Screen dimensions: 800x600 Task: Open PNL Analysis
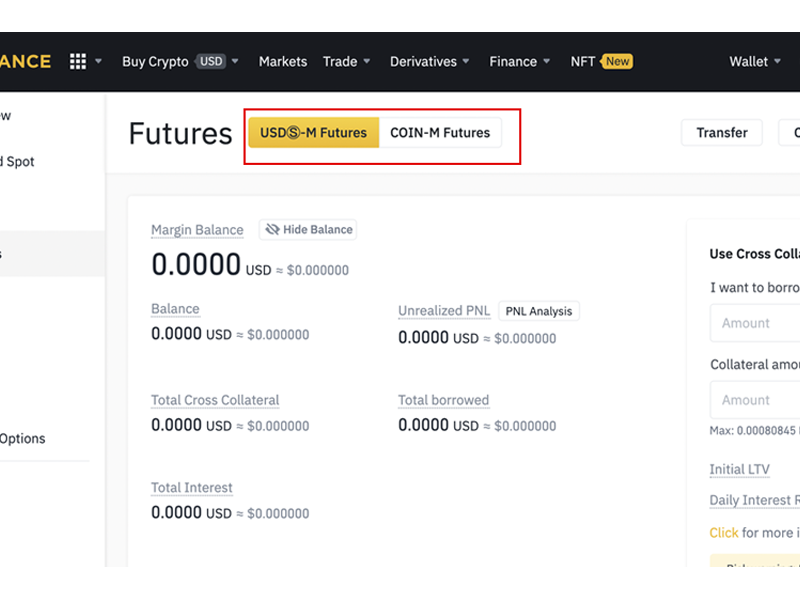[x=539, y=311]
